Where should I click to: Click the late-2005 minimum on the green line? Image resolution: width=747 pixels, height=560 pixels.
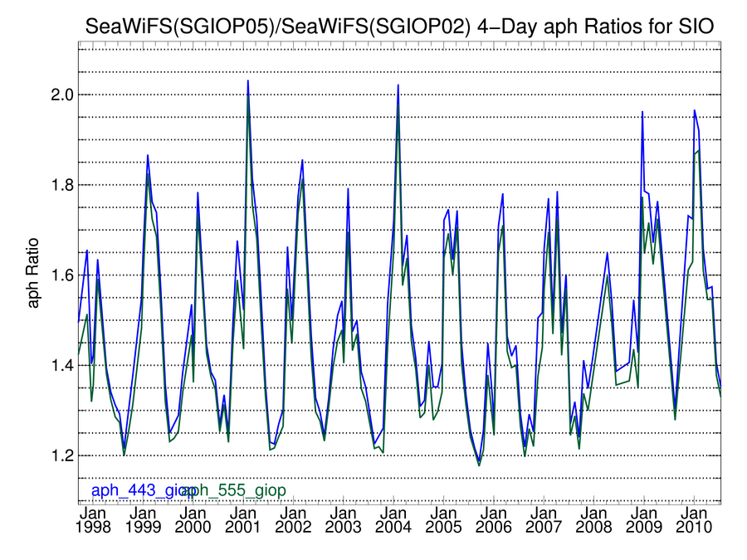pos(479,465)
